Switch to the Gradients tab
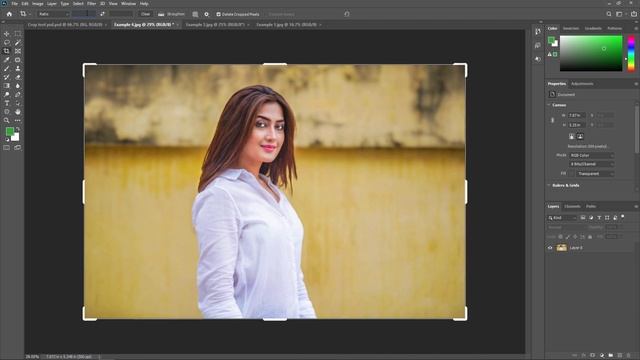Screen dimensions: 640x360 pyautogui.click(x=593, y=29)
